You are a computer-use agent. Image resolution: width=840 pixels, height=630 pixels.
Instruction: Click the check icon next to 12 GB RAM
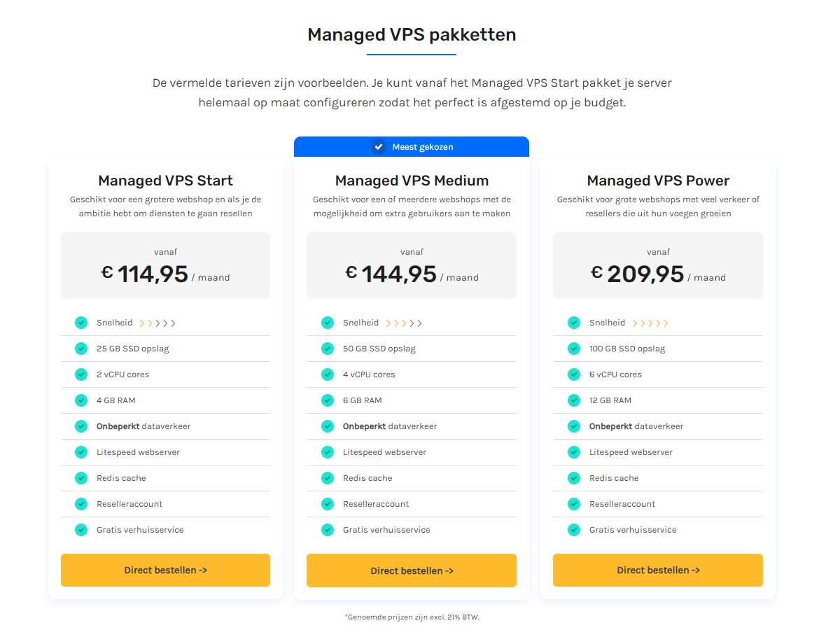coord(574,400)
